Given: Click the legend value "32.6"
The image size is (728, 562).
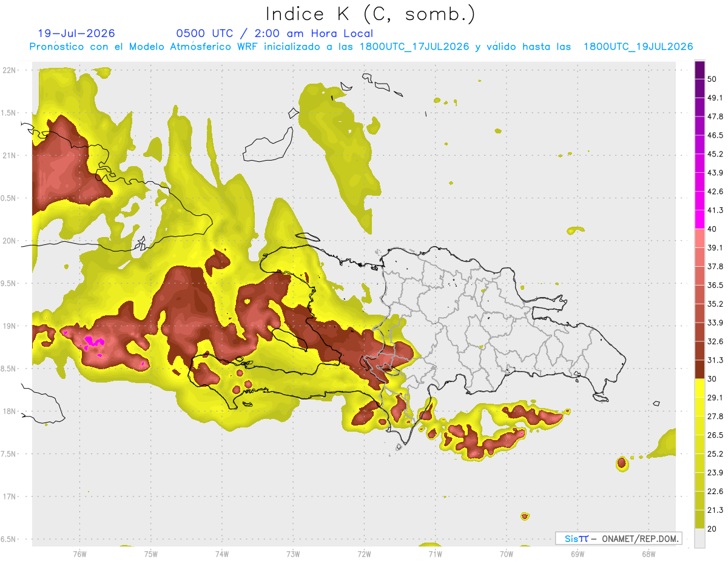Looking at the screenshot, I should coord(715,341).
